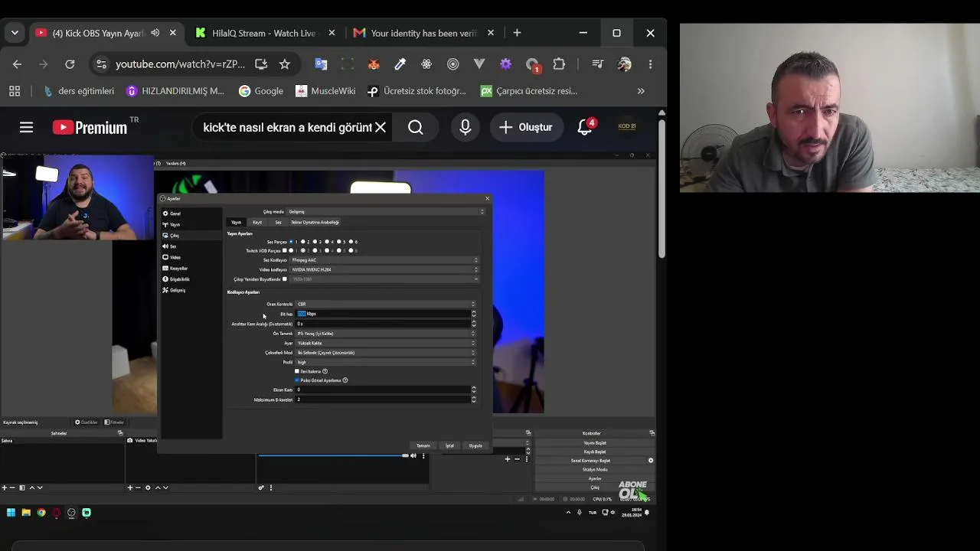980x551 pixels.
Task: Mute the Kick OBS YouTube tab audio
Action: [155, 33]
